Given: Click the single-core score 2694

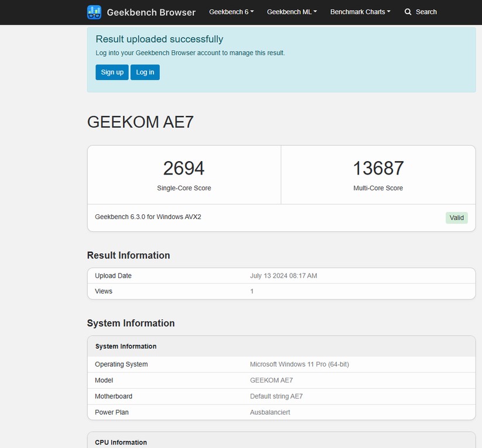Looking at the screenshot, I should [184, 168].
